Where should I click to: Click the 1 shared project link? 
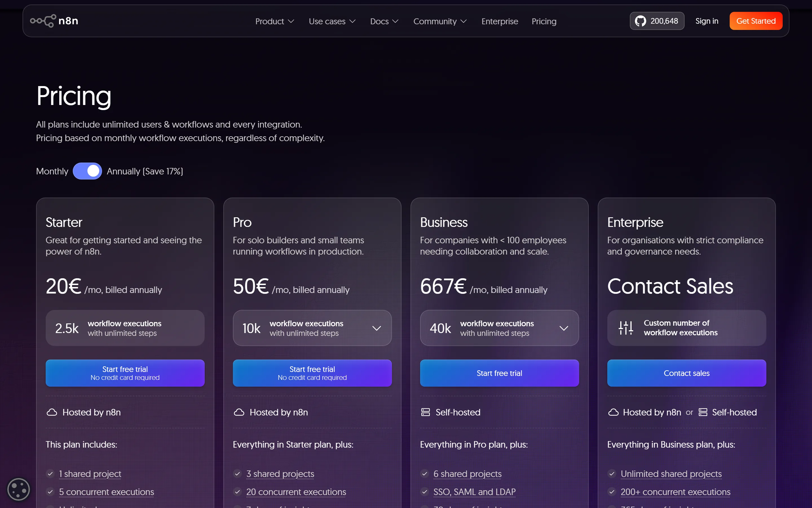(90, 474)
